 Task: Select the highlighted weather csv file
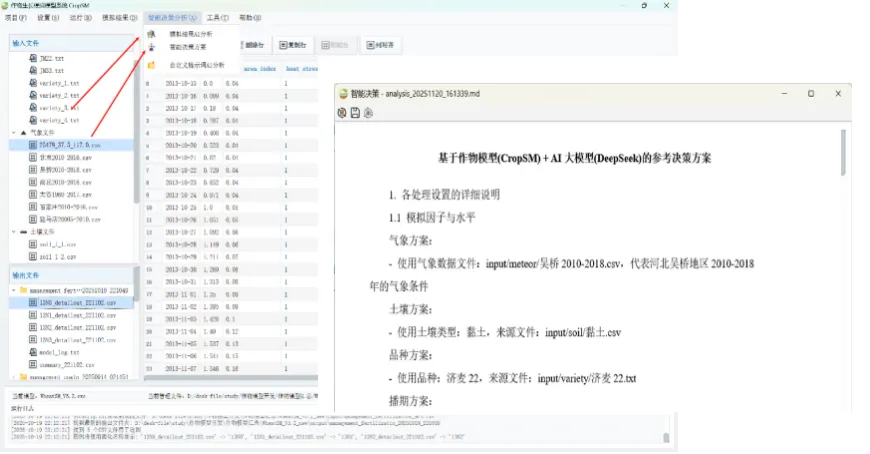tap(71, 145)
